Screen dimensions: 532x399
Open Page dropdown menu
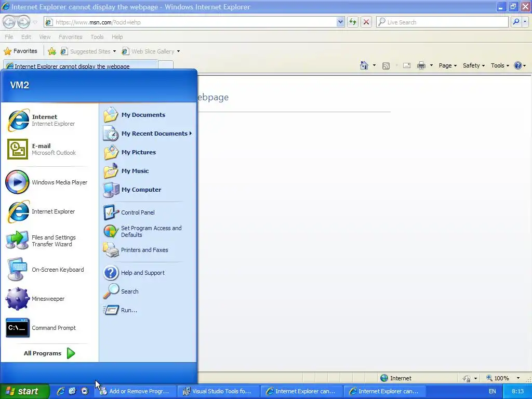tap(447, 65)
